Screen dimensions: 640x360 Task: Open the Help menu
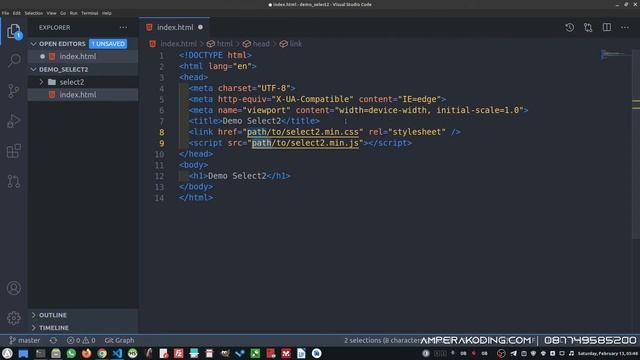107,13
